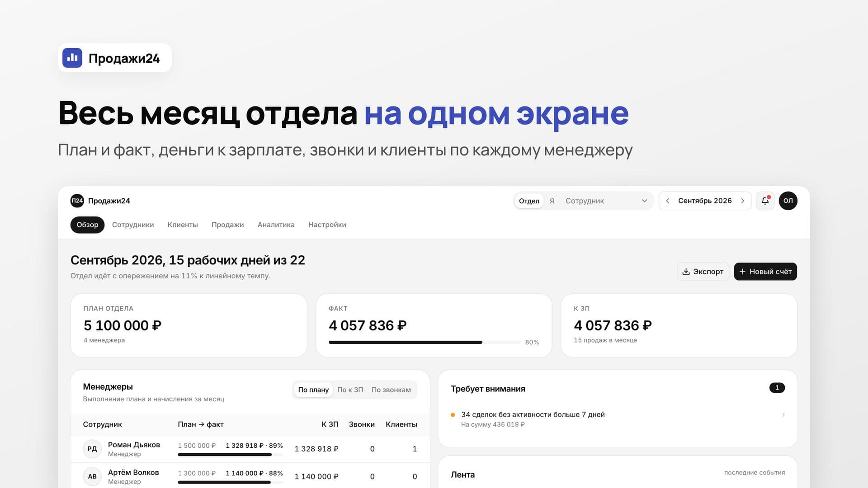
Task: Sort managers По плану
Action: [313, 389]
